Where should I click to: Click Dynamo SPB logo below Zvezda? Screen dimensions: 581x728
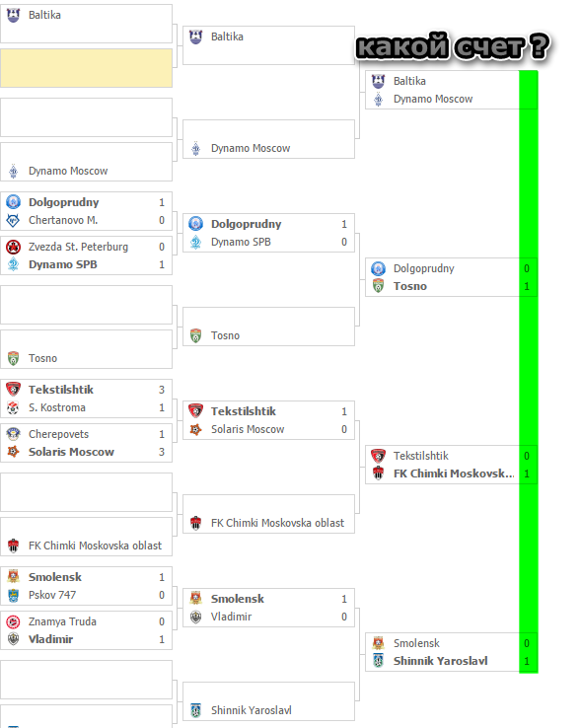[x=14, y=264]
